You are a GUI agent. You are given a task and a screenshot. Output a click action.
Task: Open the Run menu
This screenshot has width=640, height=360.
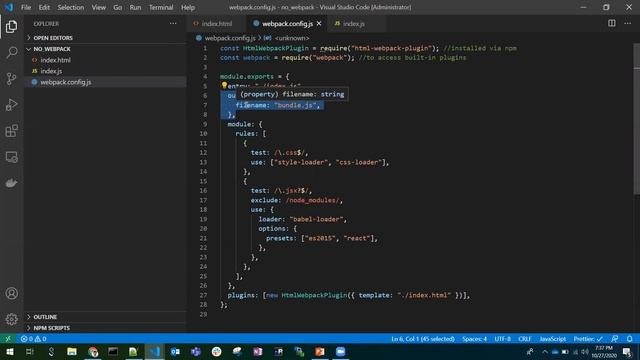click(135, 7)
